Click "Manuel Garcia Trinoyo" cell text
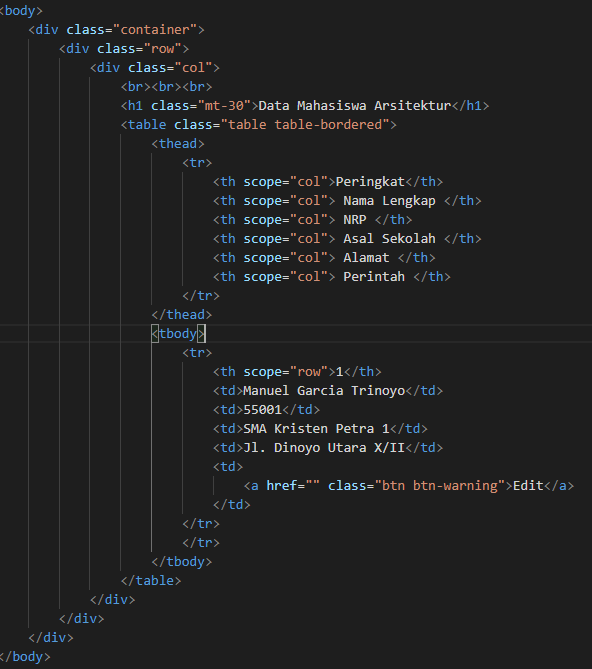The height and width of the screenshot is (669, 592). [x=324, y=390]
